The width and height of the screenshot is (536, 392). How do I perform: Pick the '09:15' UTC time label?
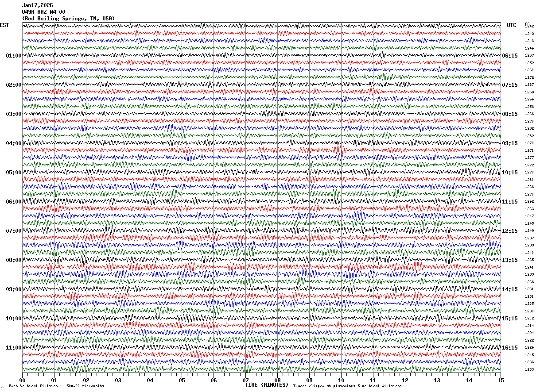point(510,143)
